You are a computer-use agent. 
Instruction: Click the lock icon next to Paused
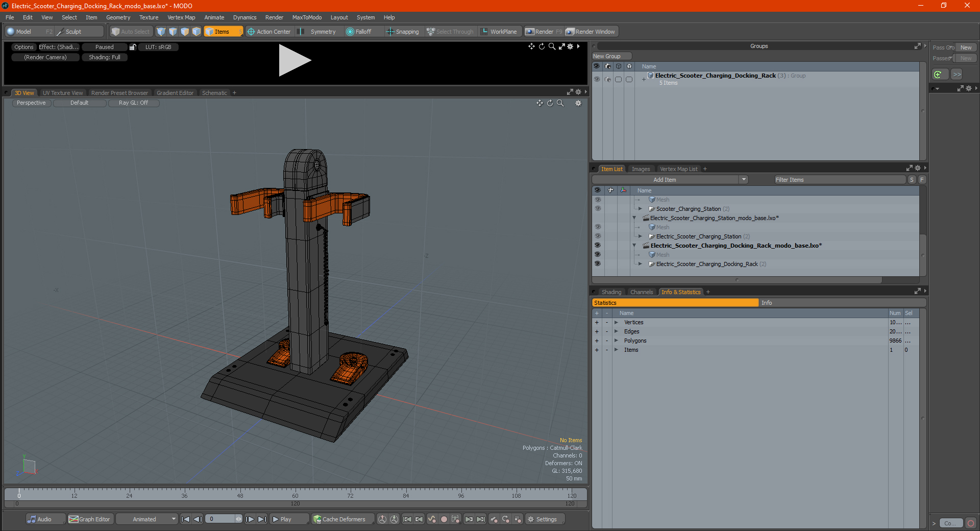click(x=133, y=47)
